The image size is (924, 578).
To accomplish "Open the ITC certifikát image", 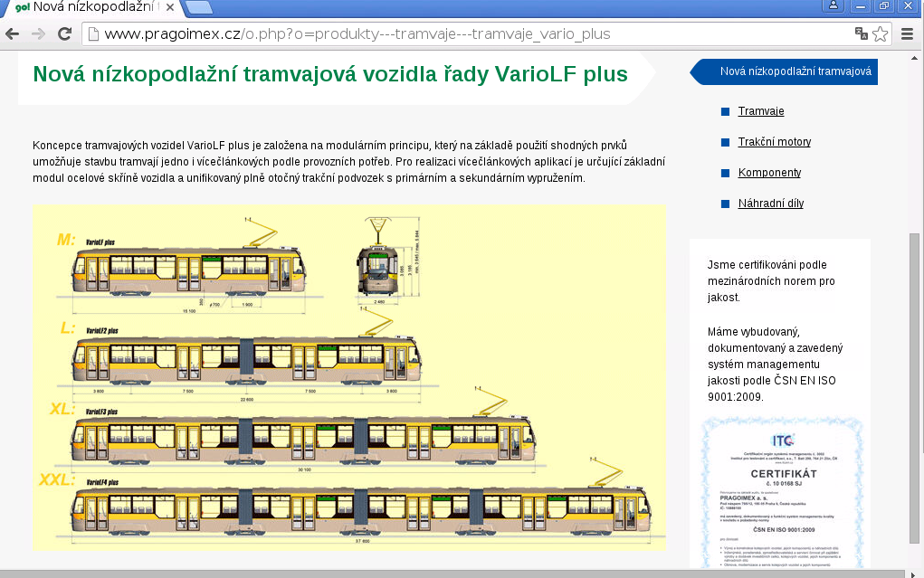I will click(783, 493).
